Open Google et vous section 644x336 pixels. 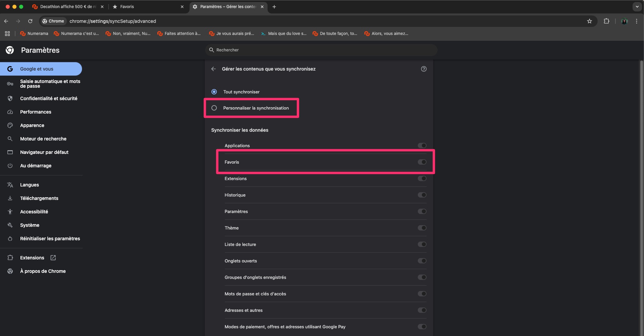[41, 69]
